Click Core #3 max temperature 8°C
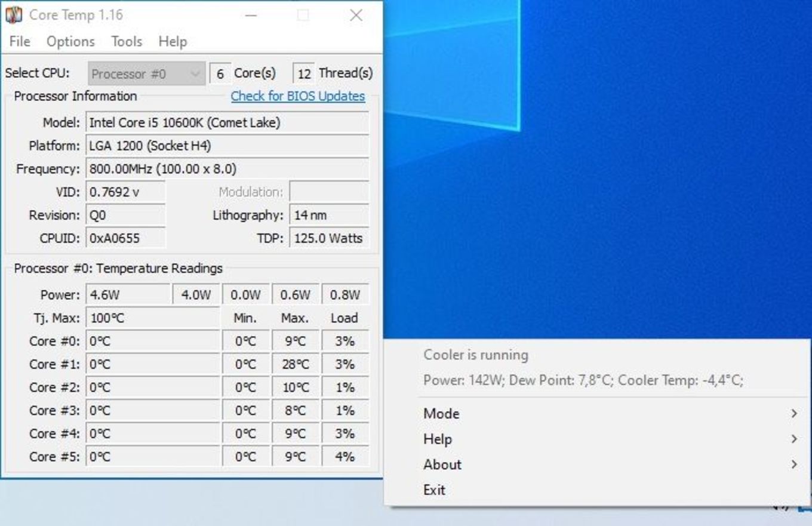Image resolution: width=812 pixels, height=526 pixels. [296, 411]
